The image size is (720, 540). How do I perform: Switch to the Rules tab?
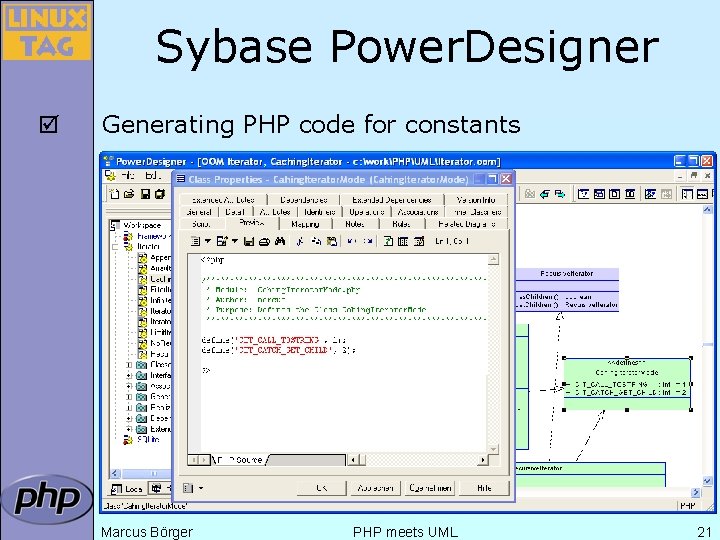click(401, 224)
